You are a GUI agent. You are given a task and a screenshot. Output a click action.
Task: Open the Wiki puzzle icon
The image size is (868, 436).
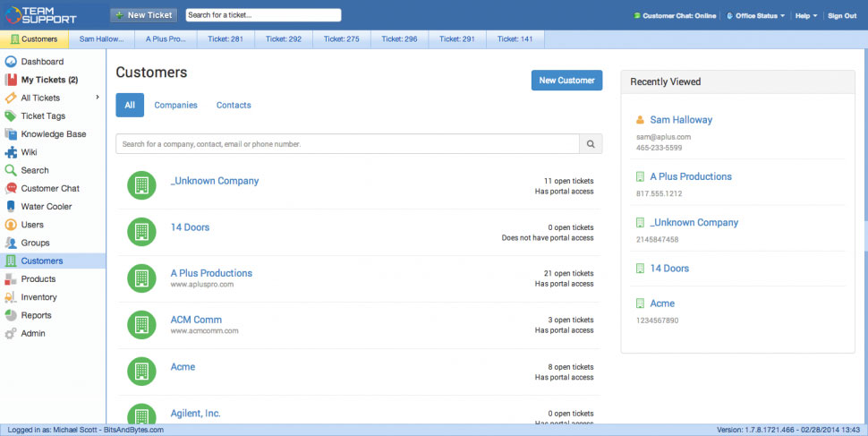pyautogui.click(x=11, y=152)
